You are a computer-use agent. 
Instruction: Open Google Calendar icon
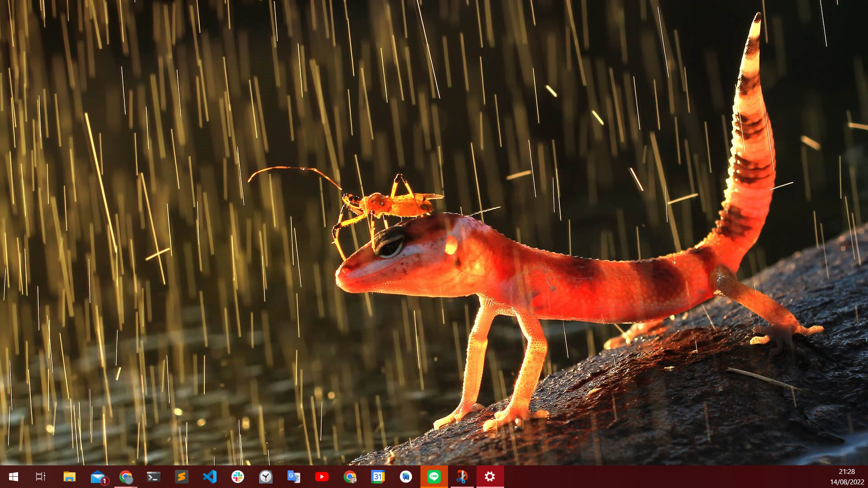(378, 477)
